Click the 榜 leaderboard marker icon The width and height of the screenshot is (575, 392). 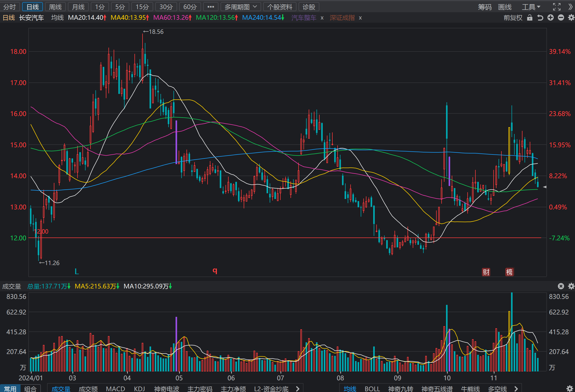509,272
